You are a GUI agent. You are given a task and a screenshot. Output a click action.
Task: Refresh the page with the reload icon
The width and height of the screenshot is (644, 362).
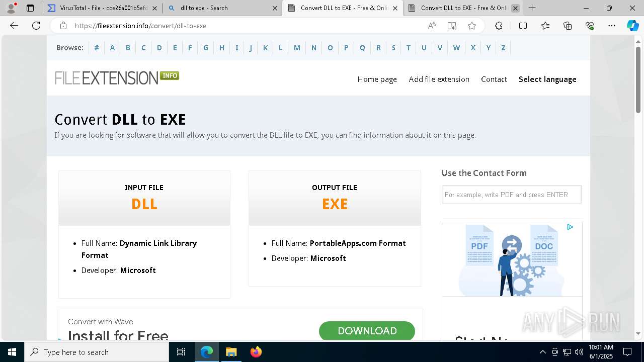[x=36, y=26]
